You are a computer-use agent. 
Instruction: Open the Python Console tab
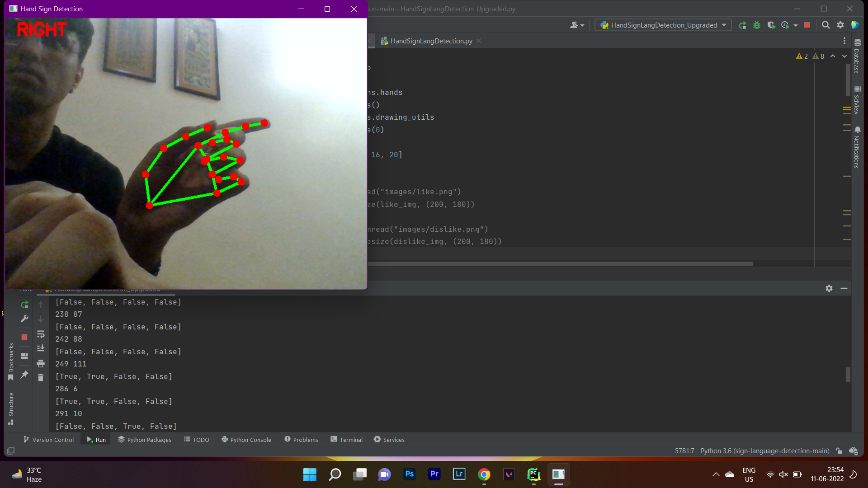[246, 440]
